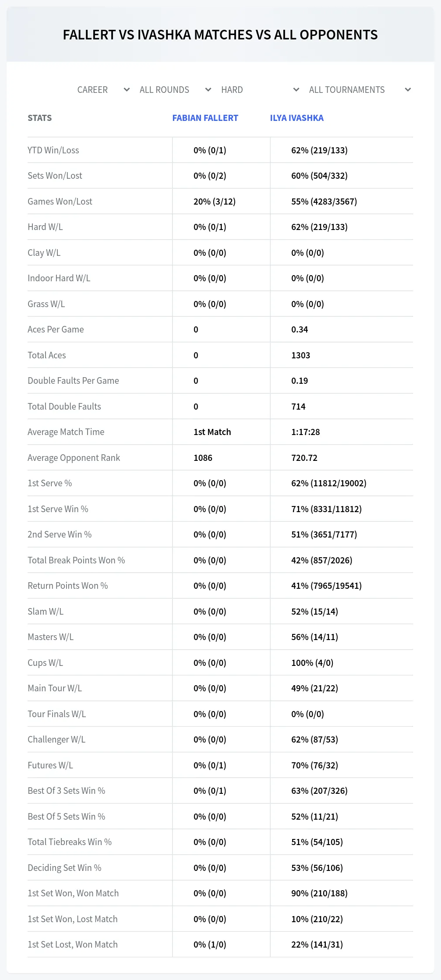Open Fabian Fallert player link

[x=205, y=118]
